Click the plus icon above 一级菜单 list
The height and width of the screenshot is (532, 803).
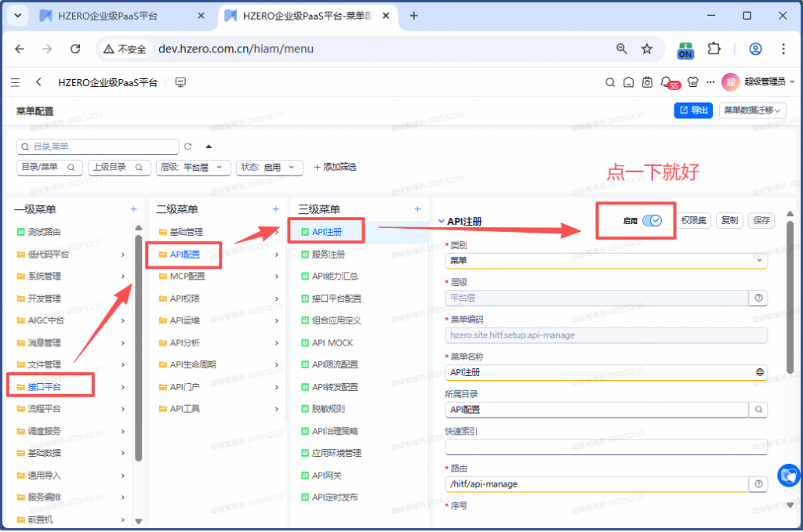point(133,209)
